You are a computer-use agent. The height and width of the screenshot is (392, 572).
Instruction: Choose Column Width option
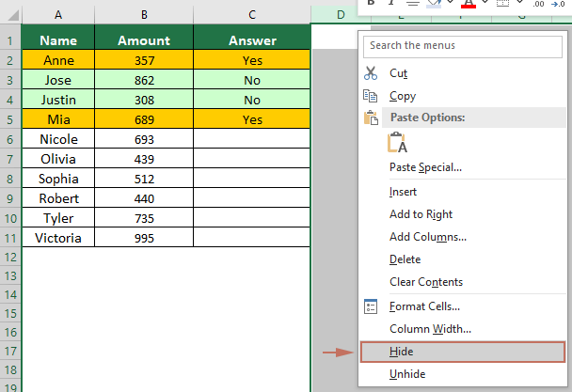[430, 329]
